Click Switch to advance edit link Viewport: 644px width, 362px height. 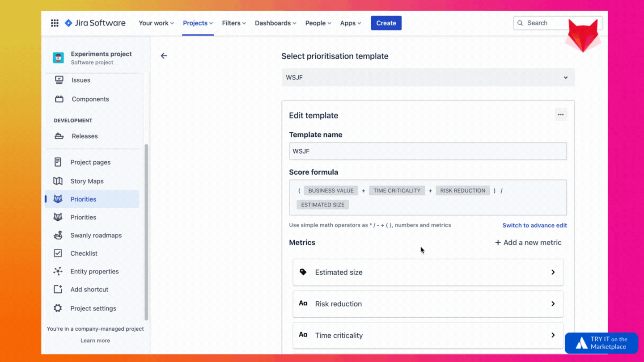point(534,225)
